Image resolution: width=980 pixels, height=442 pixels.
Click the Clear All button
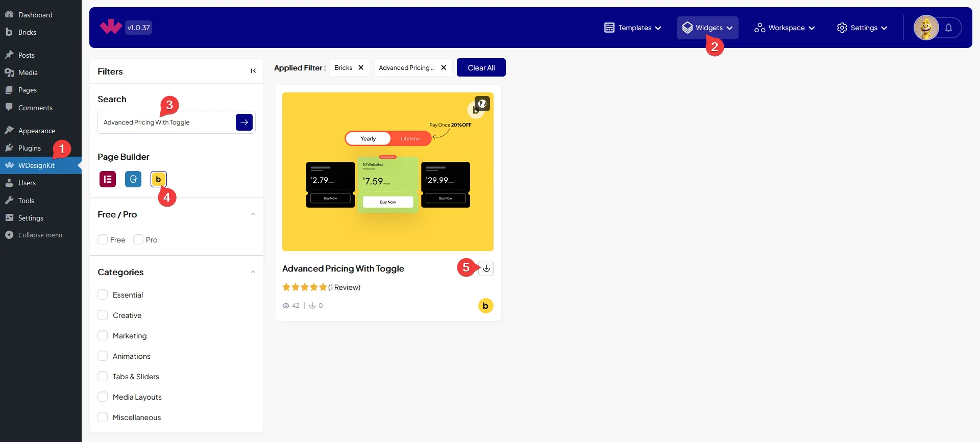(481, 68)
